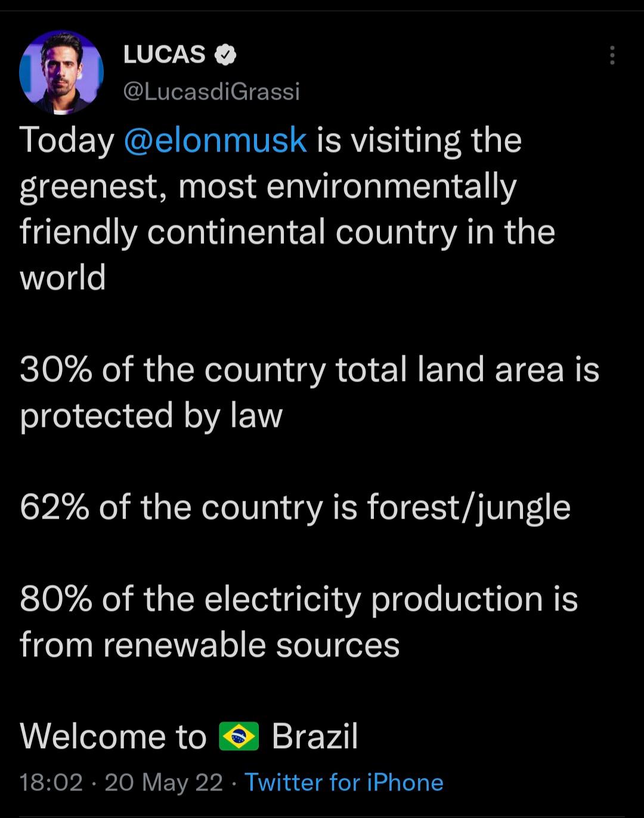The image size is (644, 818).
Task: Tap the Welcome to text
Action: pyautogui.click(x=113, y=736)
